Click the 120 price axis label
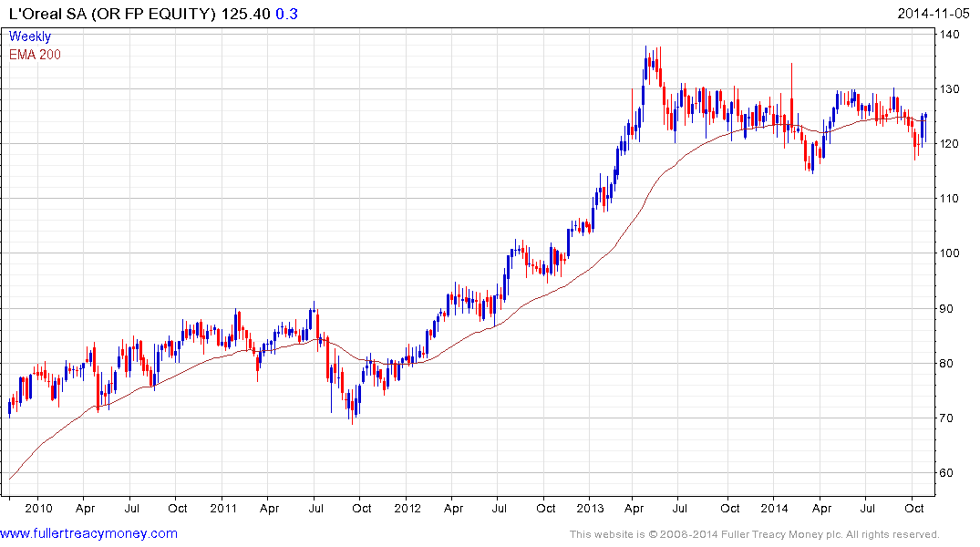The width and height of the screenshot is (980, 547). [x=949, y=144]
